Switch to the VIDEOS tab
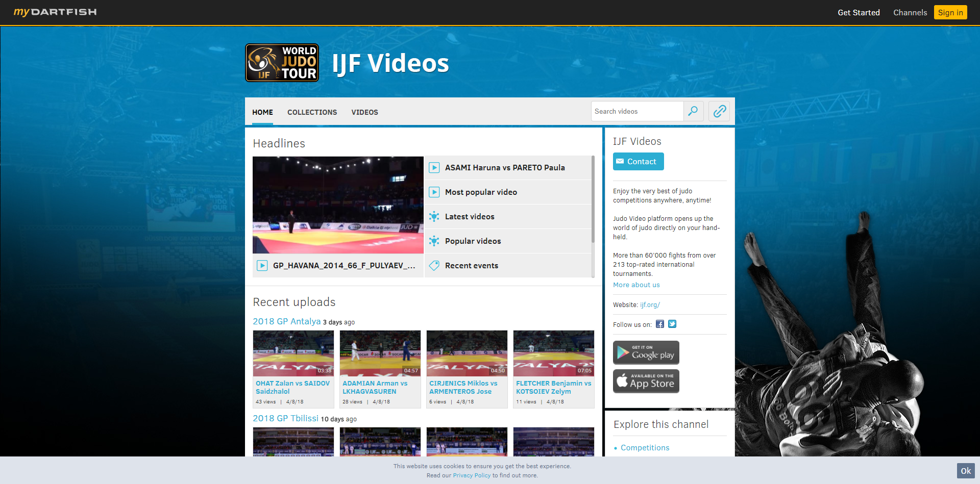This screenshot has height=484, width=980. (x=364, y=112)
